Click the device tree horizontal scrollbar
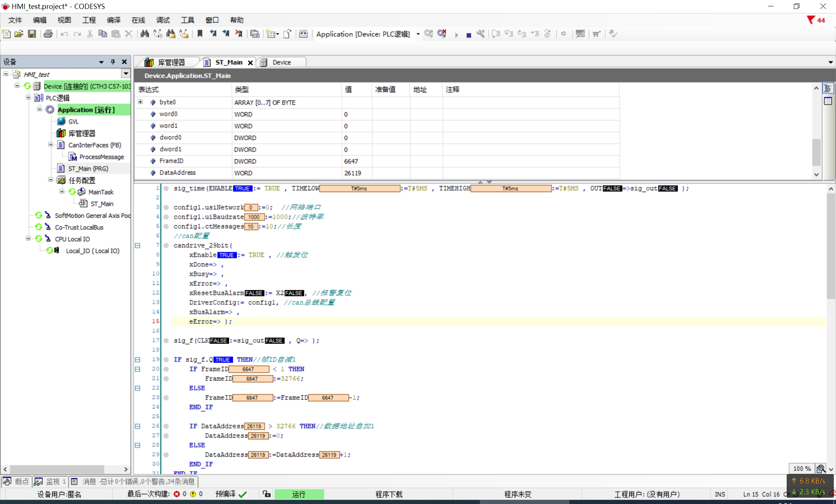This screenshot has width=836, height=504. tap(57, 469)
